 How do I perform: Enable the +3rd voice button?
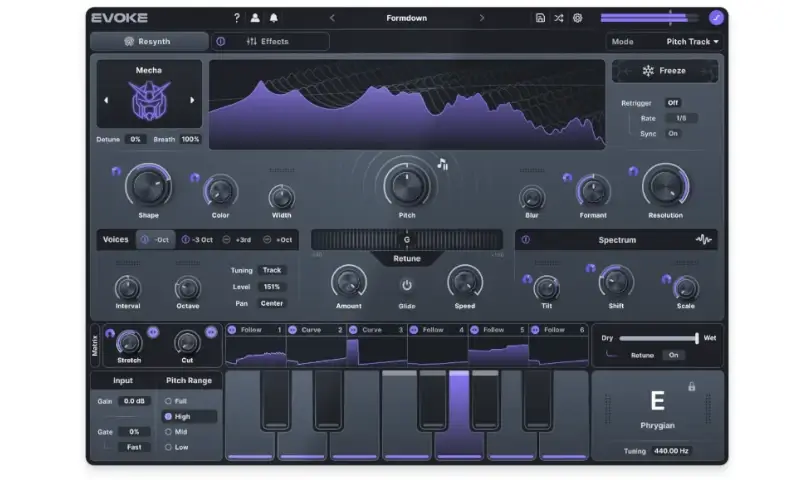coord(236,240)
